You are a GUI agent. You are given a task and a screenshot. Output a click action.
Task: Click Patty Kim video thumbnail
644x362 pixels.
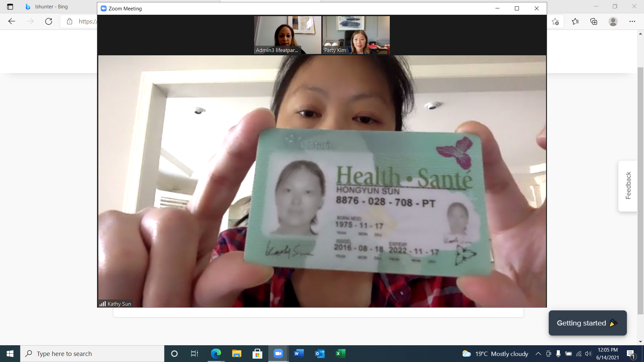(356, 35)
